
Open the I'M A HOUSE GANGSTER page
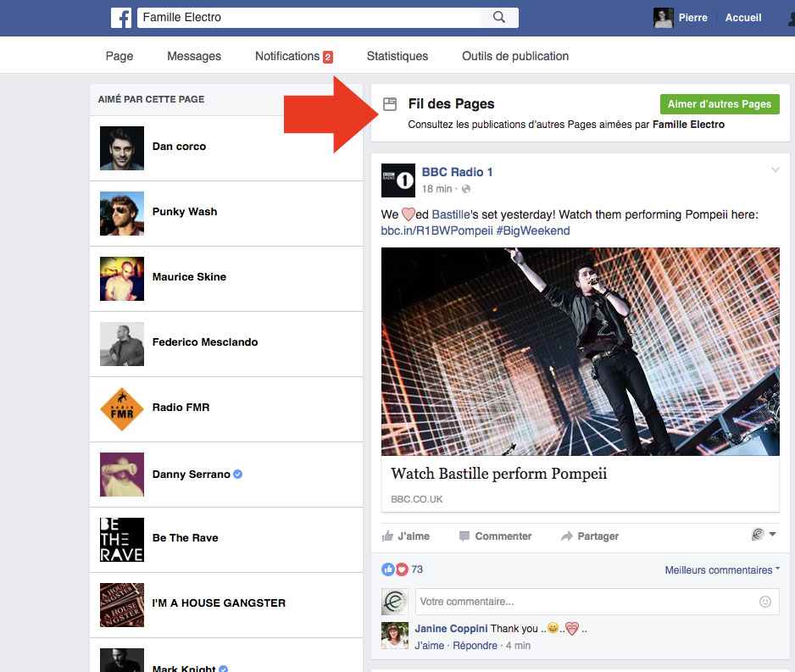(219, 603)
